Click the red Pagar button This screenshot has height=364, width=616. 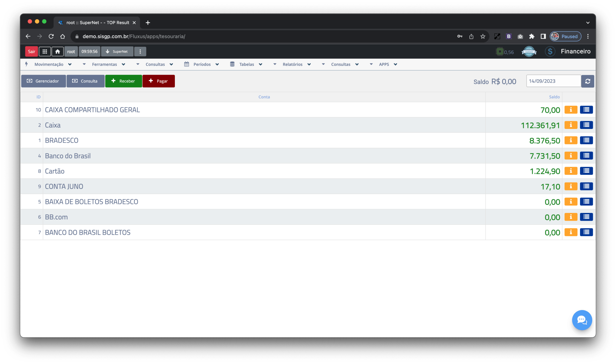pyautogui.click(x=158, y=81)
